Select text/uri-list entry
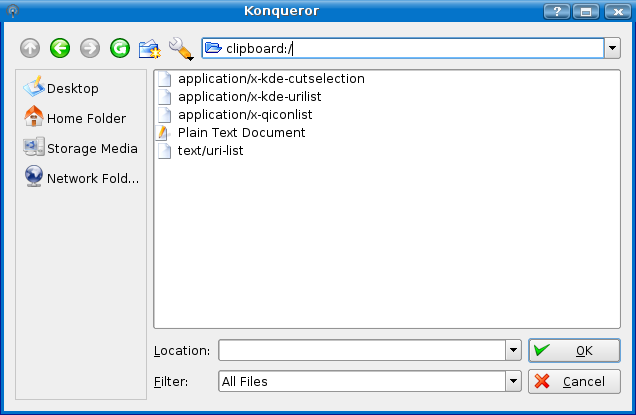This screenshot has height=415, width=636. pyautogui.click(x=211, y=151)
